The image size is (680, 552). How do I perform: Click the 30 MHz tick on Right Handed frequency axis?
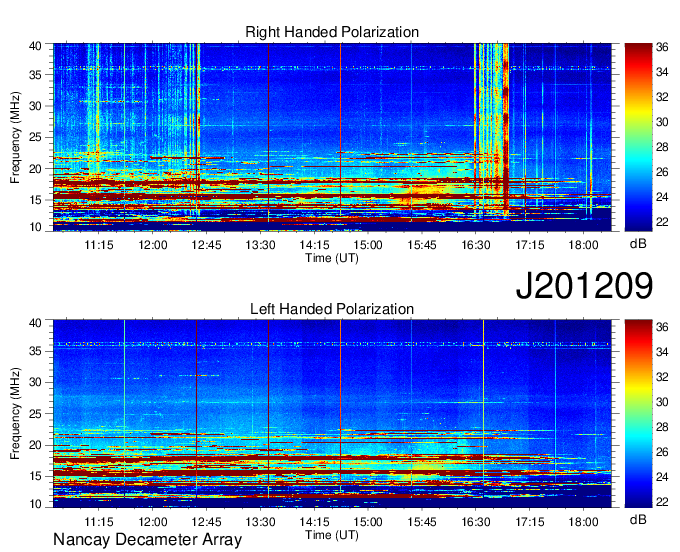35,106
